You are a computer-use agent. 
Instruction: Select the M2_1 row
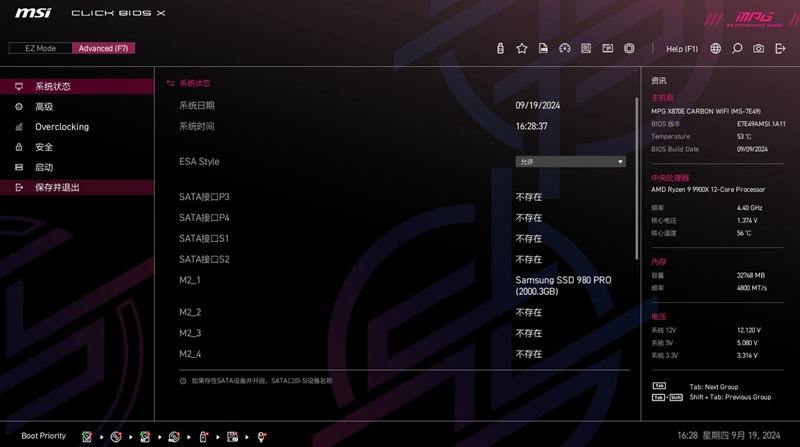pos(403,286)
